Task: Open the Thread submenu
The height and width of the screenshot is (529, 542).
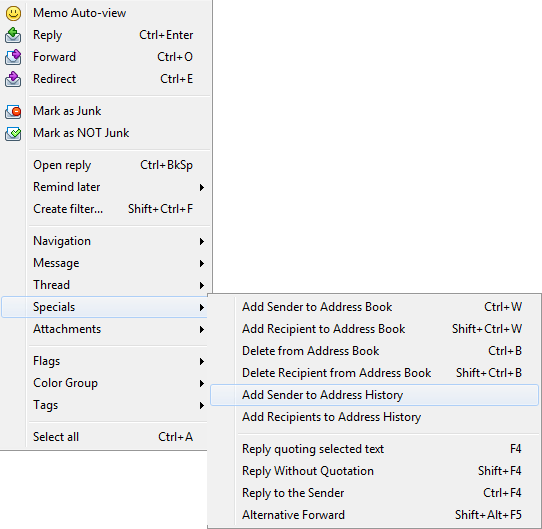Action: [x=105, y=285]
